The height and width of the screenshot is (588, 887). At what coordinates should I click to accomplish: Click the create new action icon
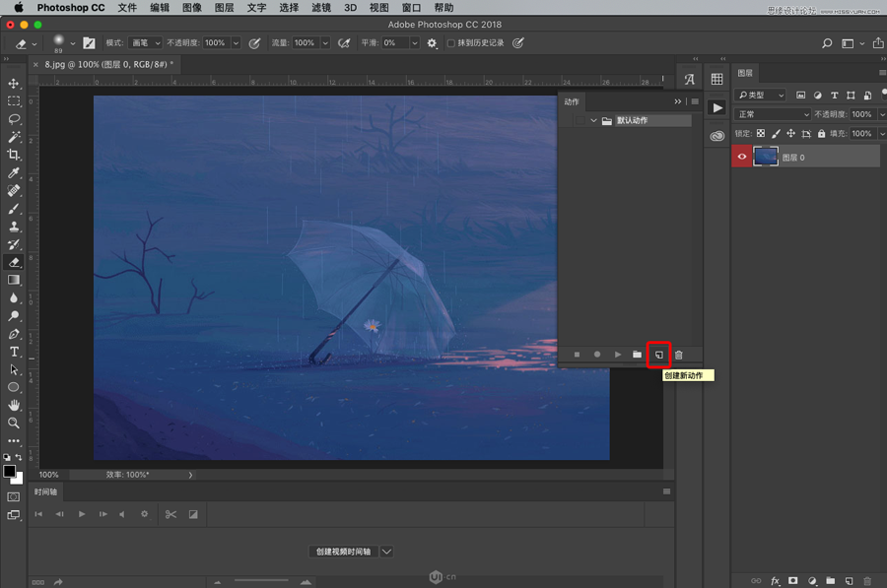[x=658, y=355]
